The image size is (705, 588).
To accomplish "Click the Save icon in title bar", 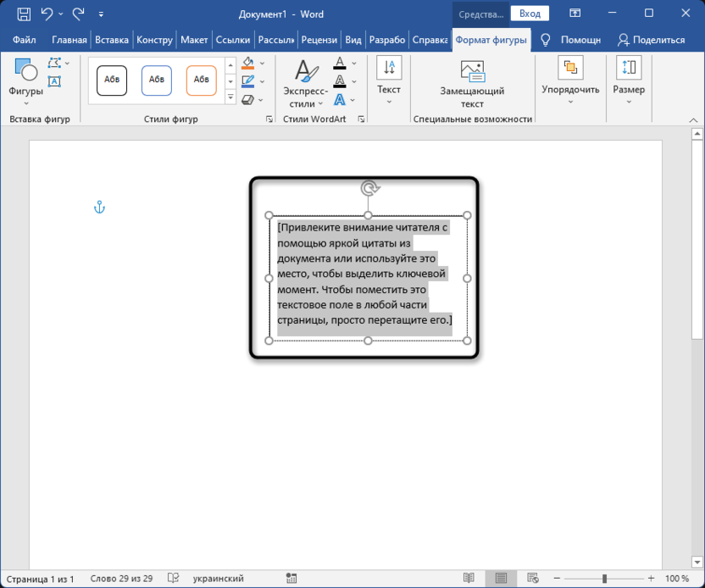I will pos(24,14).
